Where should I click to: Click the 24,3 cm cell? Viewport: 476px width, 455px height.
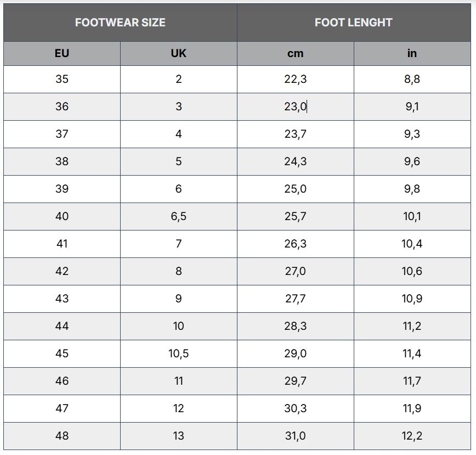coord(295,161)
